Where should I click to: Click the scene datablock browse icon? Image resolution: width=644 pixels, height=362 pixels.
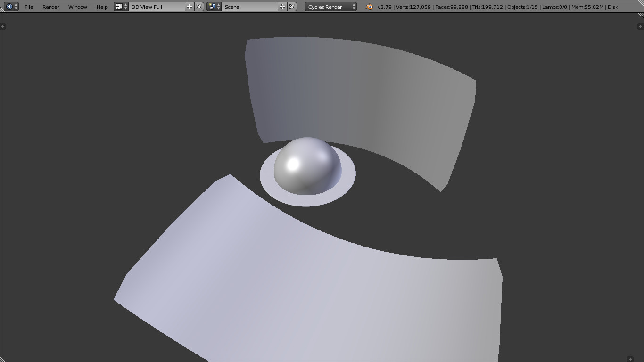(x=211, y=7)
